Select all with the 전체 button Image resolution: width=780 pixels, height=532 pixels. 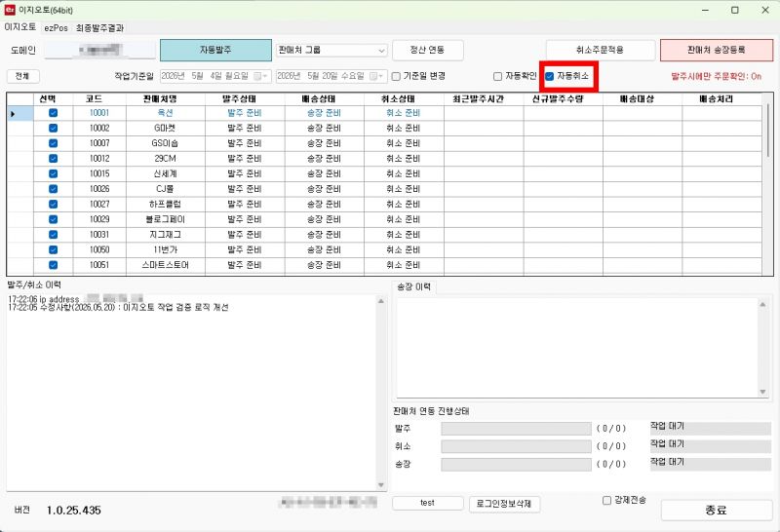[x=22, y=76]
